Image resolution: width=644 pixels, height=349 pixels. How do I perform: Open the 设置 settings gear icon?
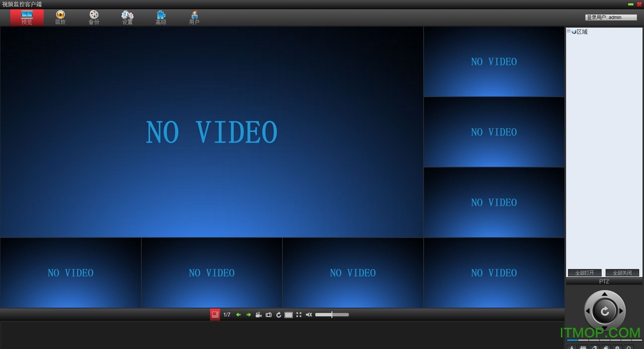(x=128, y=17)
